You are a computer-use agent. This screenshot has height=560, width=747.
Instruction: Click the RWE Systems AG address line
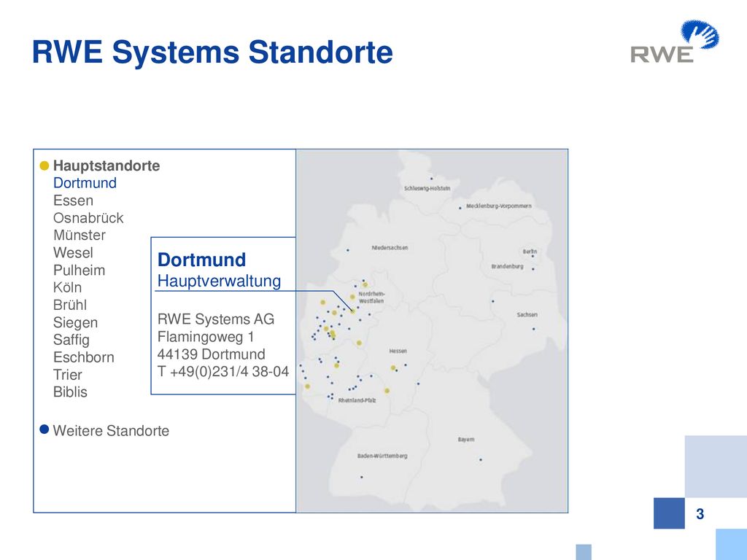point(216,319)
